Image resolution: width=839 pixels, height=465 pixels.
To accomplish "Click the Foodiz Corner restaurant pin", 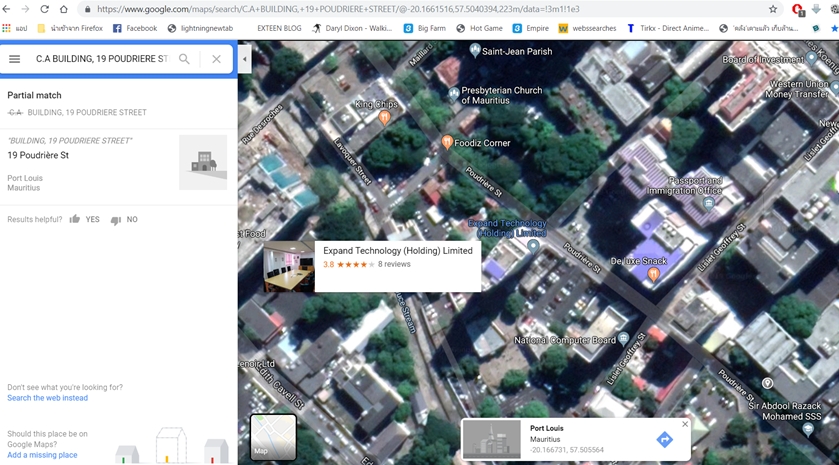I will [447, 143].
